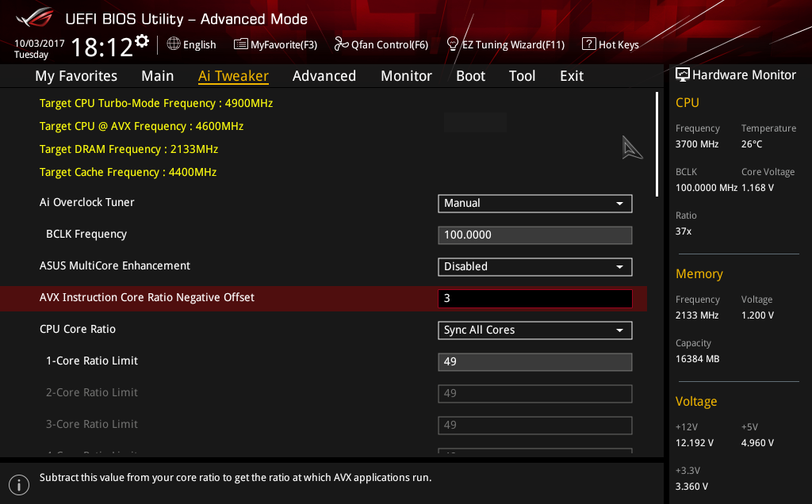This screenshot has height=504, width=812.
Task: Click the info icon in help bar
Action: [x=19, y=485]
